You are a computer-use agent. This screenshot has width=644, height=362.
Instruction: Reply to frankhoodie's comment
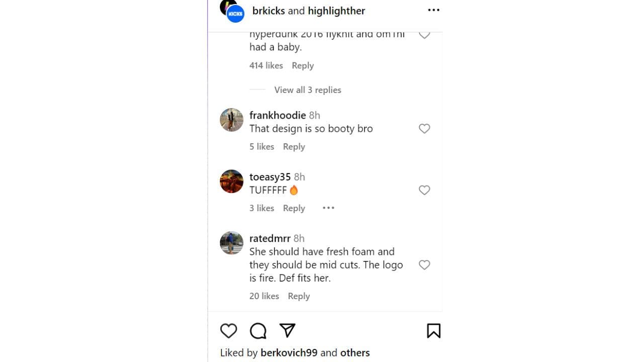coord(294,146)
